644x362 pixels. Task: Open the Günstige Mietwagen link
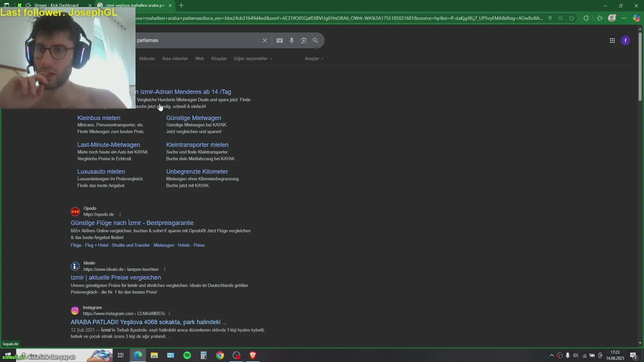pyautogui.click(x=194, y=118)
